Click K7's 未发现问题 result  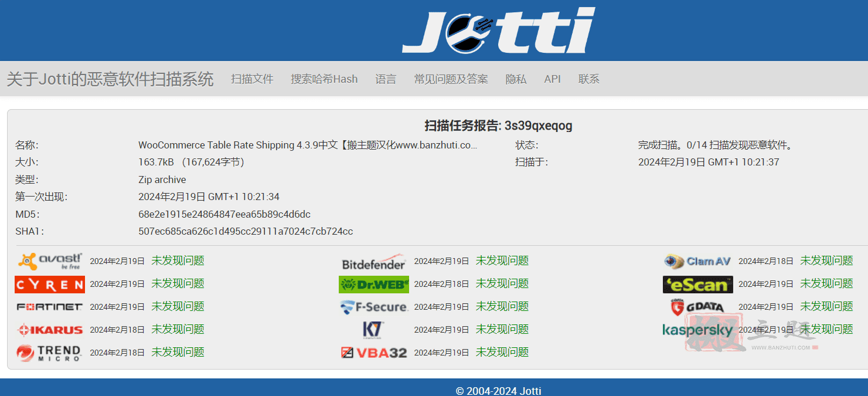tap(502, 329)
